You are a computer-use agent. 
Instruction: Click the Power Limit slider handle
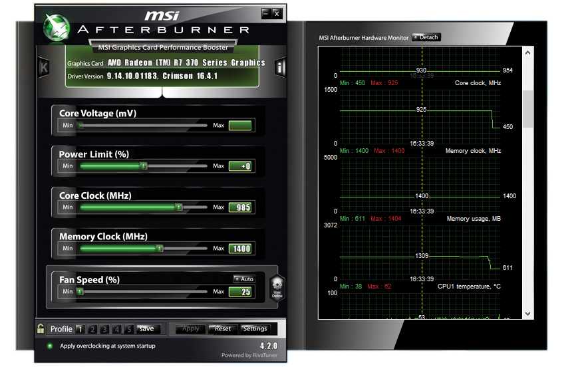pos(143,166)
